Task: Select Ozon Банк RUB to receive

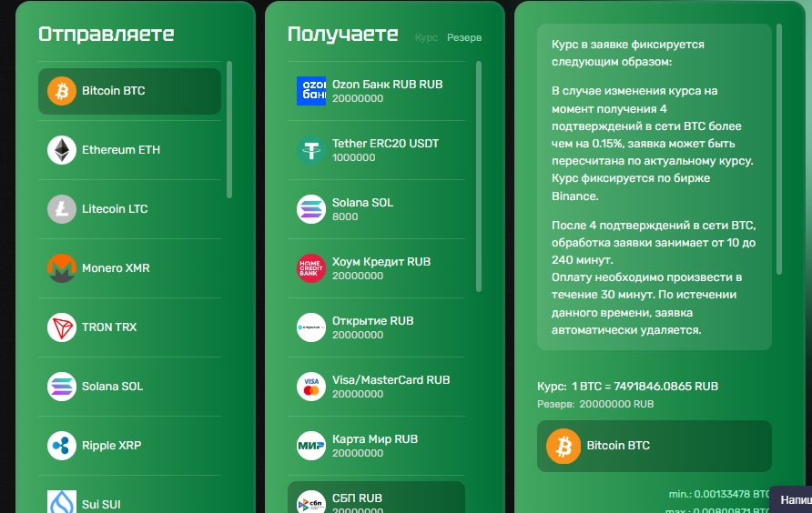Action: point(377,91)
